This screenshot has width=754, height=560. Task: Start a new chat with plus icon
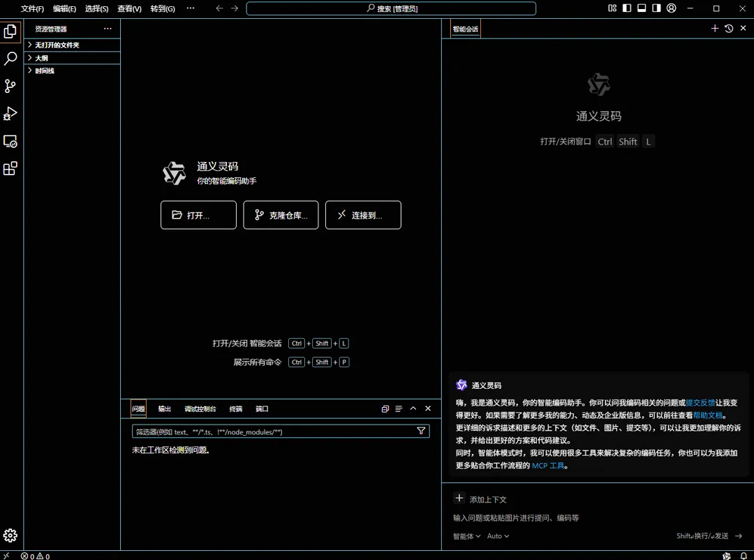pyautogui.click(x=715, y=29)
